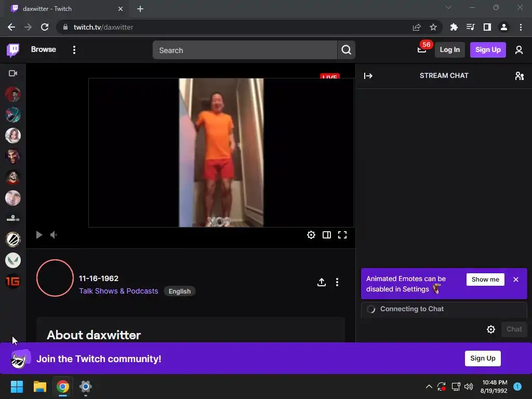Open the tab search chevron
532x399 pixels.
448,7
